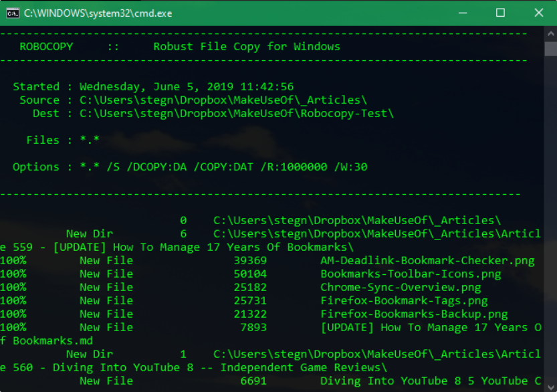Click the 'f Bookmarks.md' wrapped line

coord(47,341)
